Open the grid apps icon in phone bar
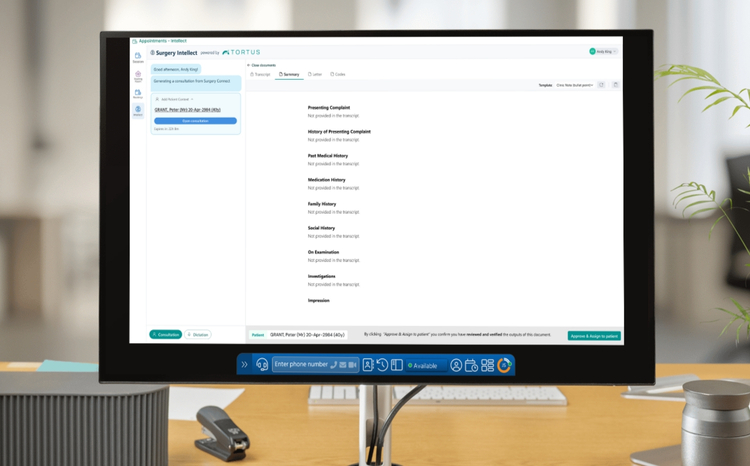Viewport: 750px width, 466px height. click(487, 365)
